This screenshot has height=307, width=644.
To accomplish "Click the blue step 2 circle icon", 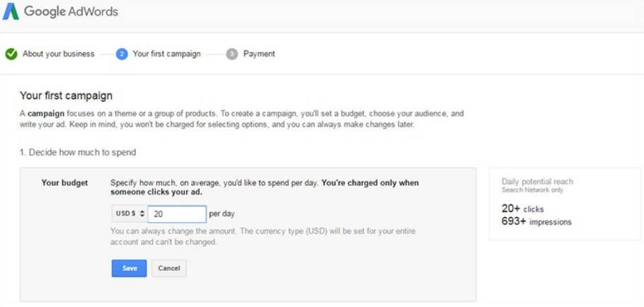I will coord(122,54).
